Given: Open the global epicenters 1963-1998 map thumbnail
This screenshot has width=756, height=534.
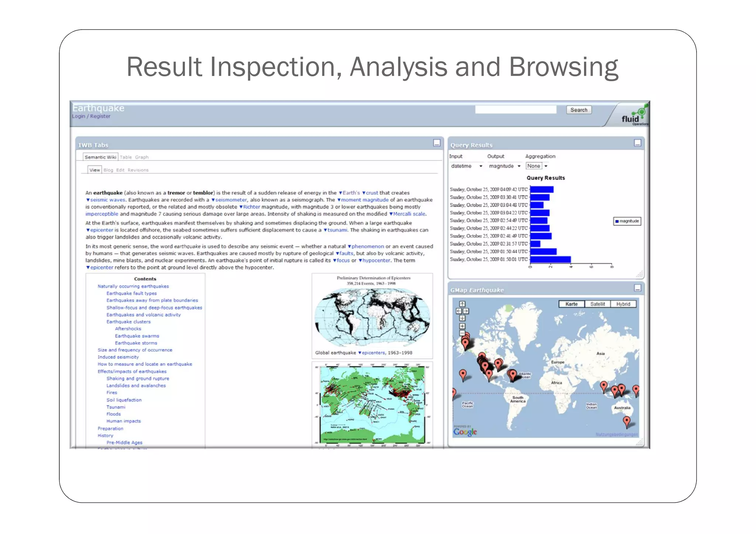Looking at the screenshot, I should [x=372, y=317].
